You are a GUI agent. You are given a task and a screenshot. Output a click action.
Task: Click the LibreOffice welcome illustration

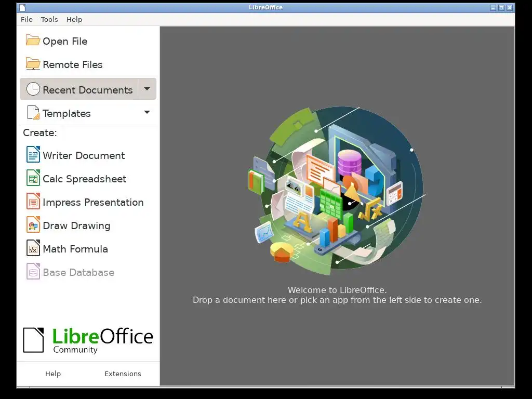(x=337, y=190)
